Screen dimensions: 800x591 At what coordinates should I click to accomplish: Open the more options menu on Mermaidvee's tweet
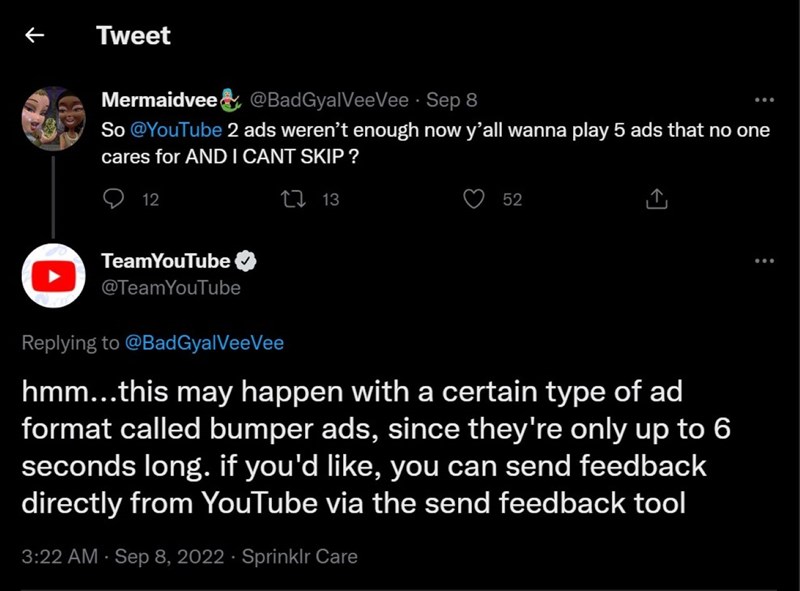[x=764, y=100]
